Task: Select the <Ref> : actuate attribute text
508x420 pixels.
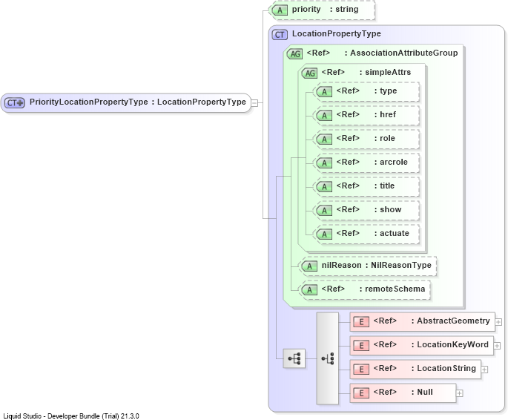Action: pyautogui.click(x=372, y=233)
